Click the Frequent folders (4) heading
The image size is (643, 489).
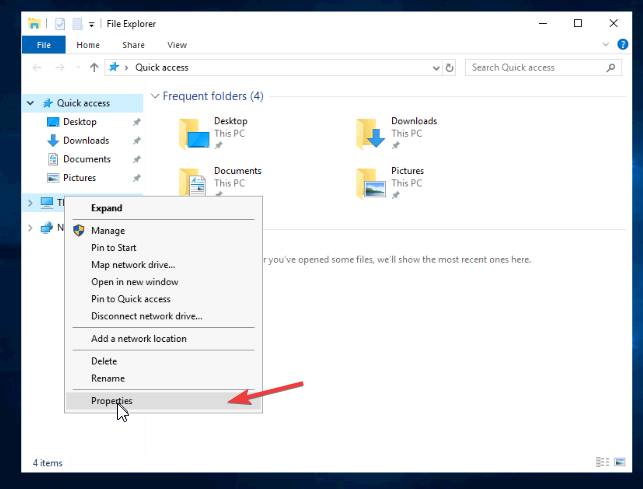click(213, 96)
